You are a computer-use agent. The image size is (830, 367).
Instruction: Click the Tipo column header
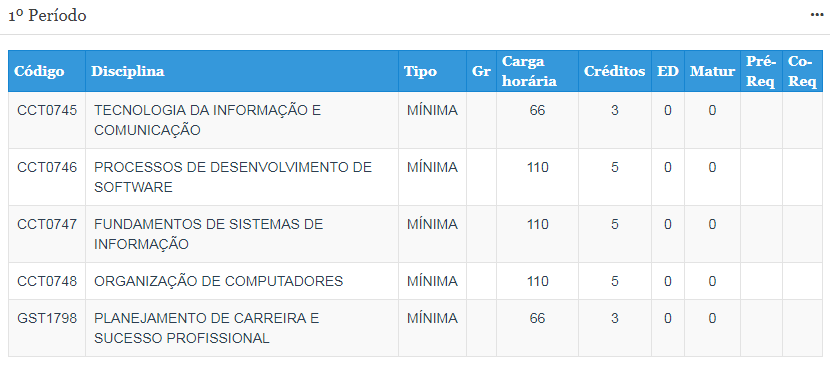click(420, 71)
